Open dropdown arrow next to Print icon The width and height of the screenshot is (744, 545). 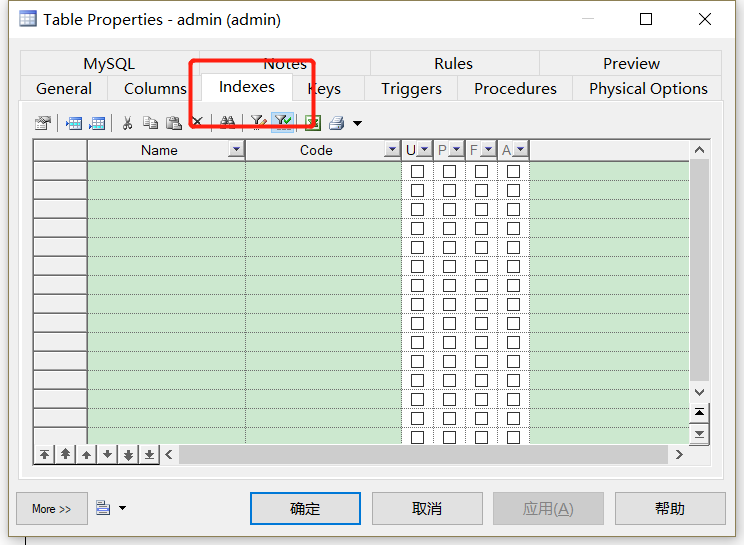(357, 123)
